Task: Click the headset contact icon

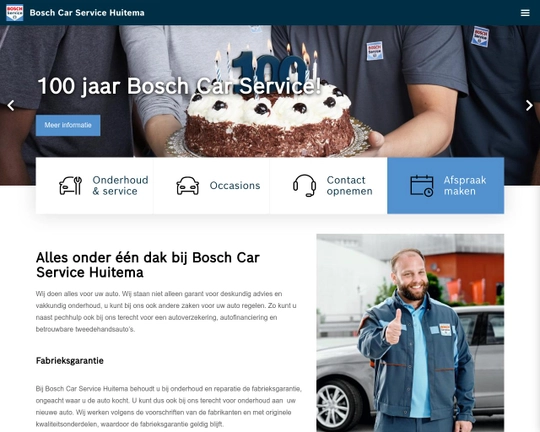Action: coord(304,186)
